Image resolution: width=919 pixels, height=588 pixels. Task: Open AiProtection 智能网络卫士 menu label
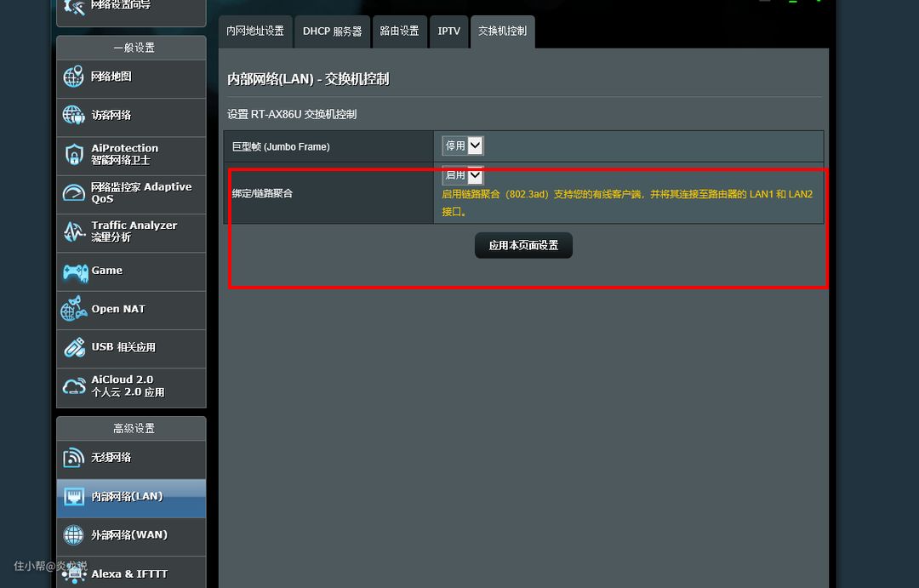125,154
